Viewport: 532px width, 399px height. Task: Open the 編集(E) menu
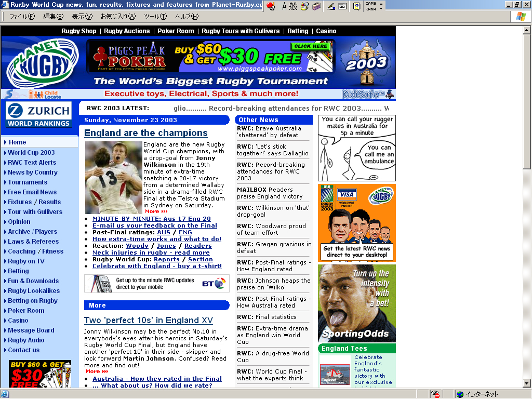point(54,17)
